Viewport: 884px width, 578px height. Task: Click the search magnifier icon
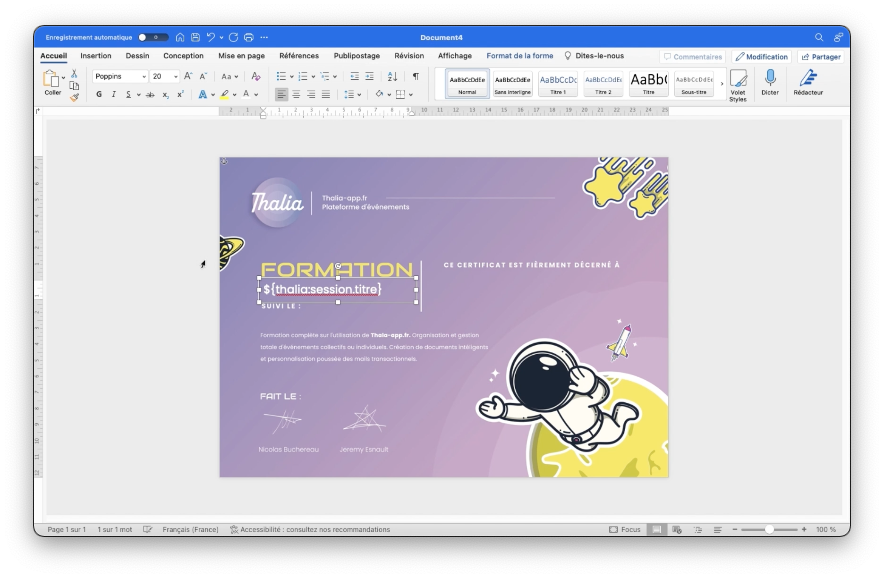click(819, 37)
